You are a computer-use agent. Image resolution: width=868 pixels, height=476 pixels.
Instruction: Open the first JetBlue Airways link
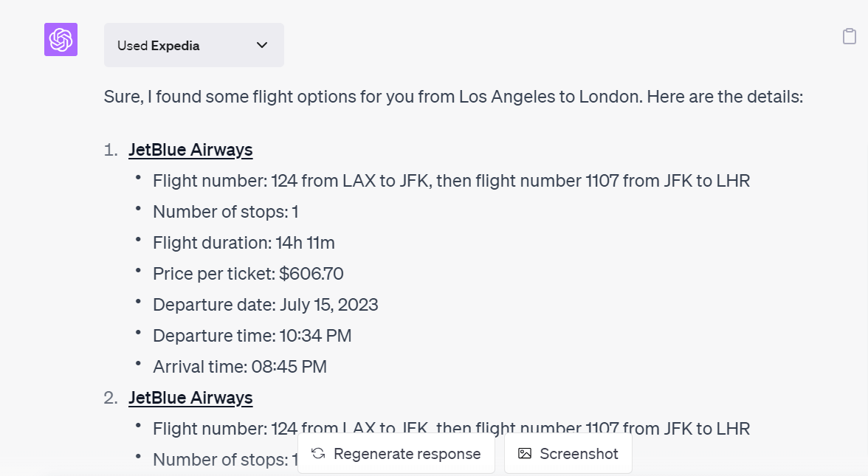coord(190,149)
